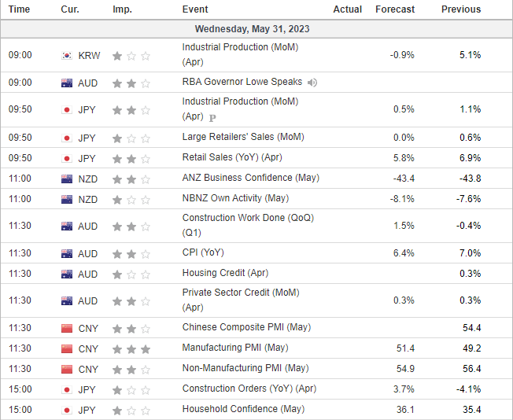Click the 0.6% previous value for Large Retailers' Sales

coord(471,138)
